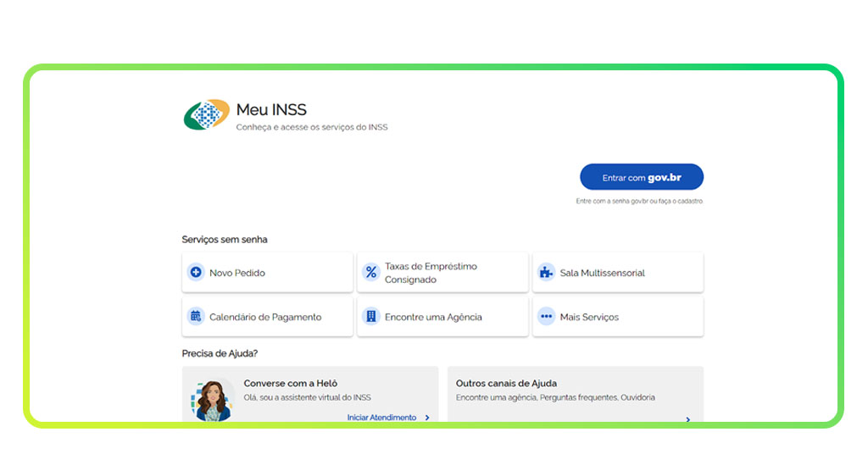Click the Serviços sem senha heading
This screenshot has height=454, width=868.
[224, 240]
